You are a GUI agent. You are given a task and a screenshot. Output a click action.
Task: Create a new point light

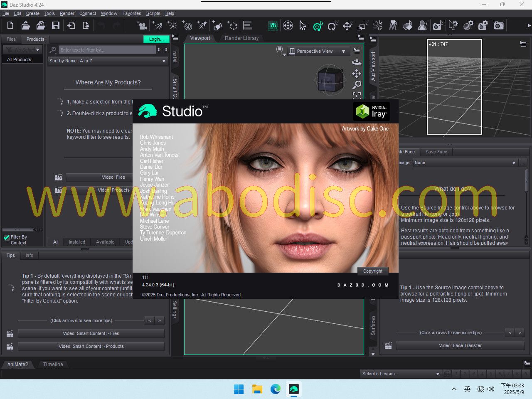pos(172,26)
